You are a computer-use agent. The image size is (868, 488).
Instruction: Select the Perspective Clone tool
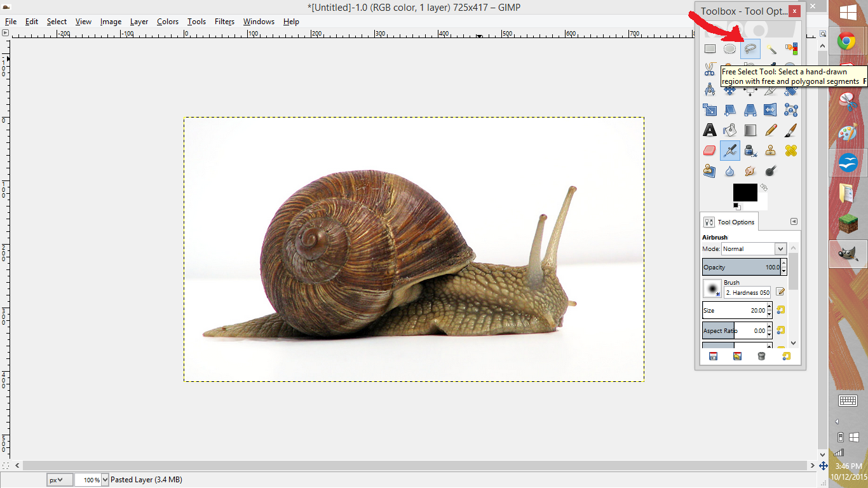(x=710, y=171)
